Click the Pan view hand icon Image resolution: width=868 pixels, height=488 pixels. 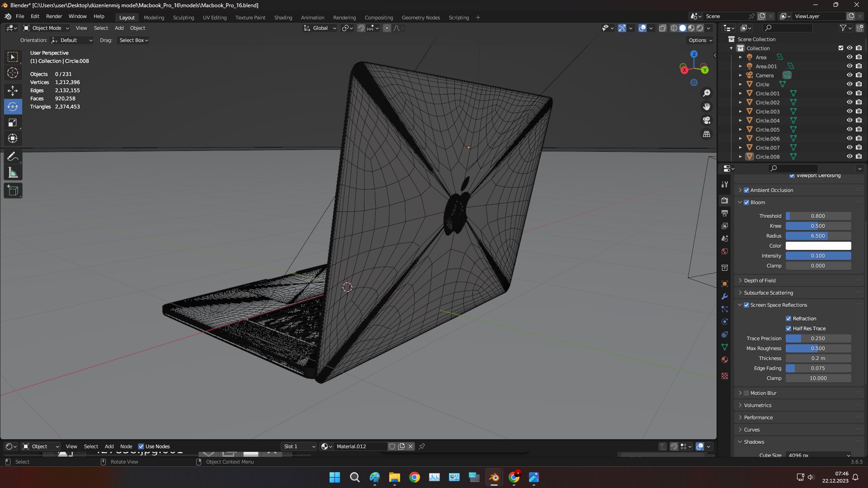pos(706,107)
